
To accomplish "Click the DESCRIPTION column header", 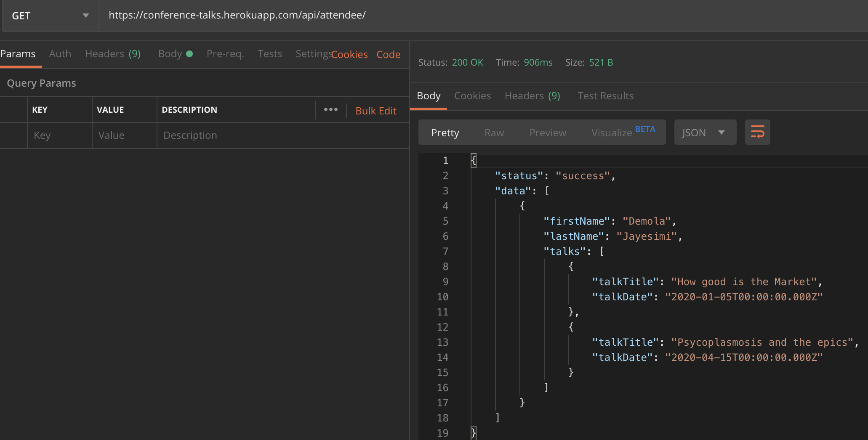I will click(x=189, y=110).
